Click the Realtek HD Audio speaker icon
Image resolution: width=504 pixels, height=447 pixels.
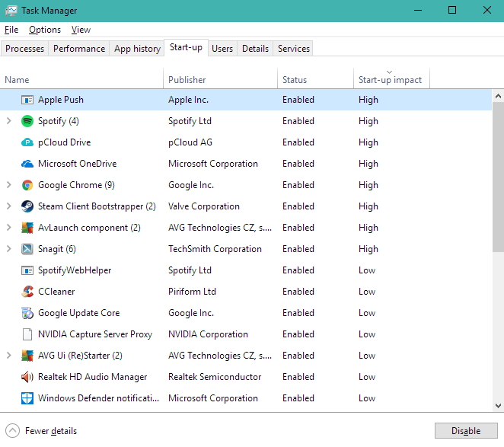27,377
